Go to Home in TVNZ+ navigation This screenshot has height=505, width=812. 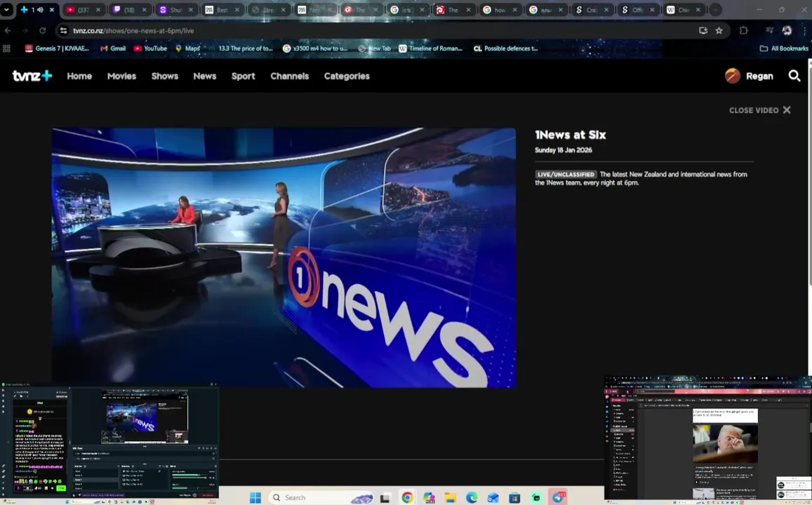pyautogui.click(x=79, y=76)
